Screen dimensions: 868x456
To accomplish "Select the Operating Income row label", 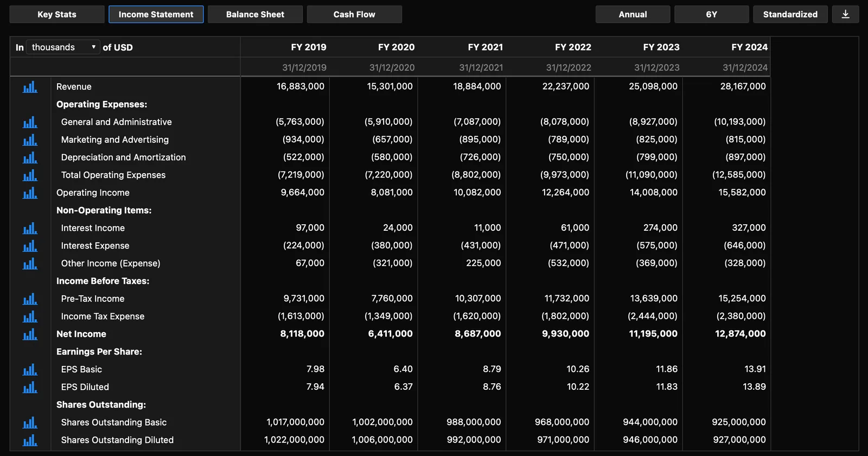I will pos(93,193).
